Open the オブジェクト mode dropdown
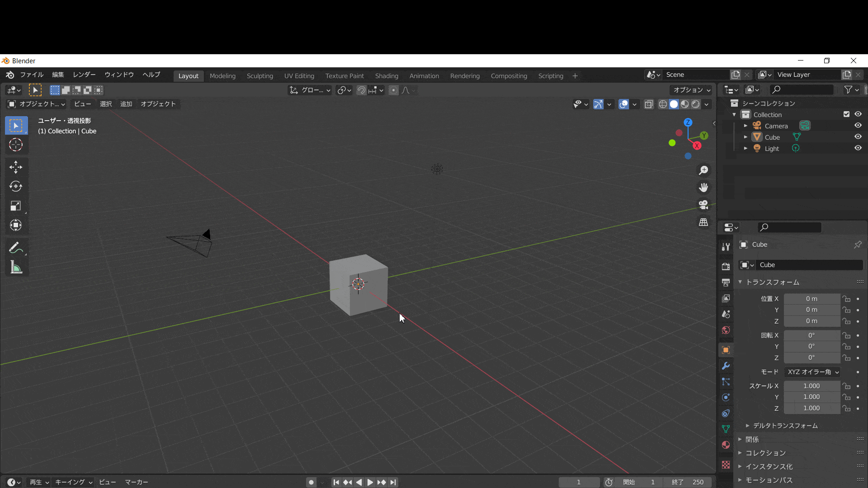This screenshot has width=868, height=488. pyautogui.click(x=36, y=104)
